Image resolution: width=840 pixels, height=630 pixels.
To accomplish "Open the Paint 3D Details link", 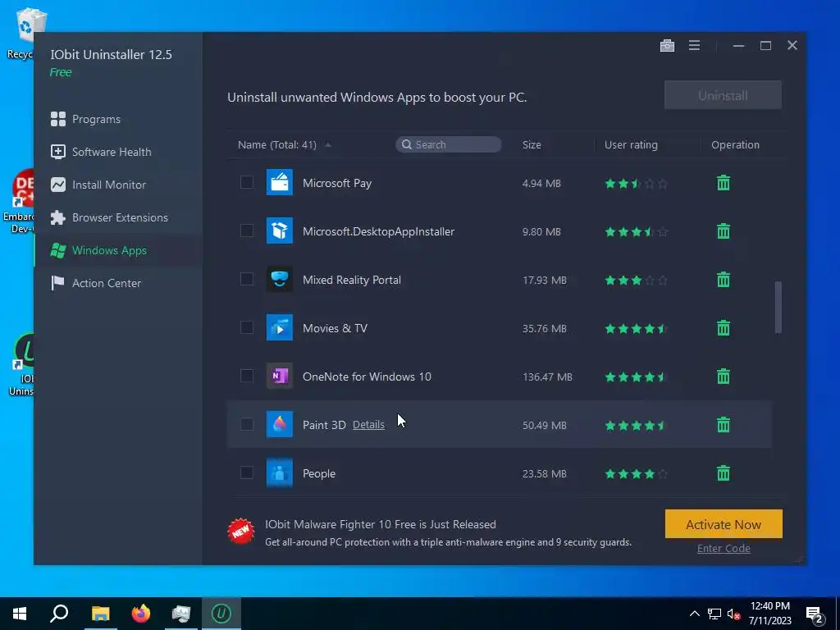I will [x=368, y=424].
